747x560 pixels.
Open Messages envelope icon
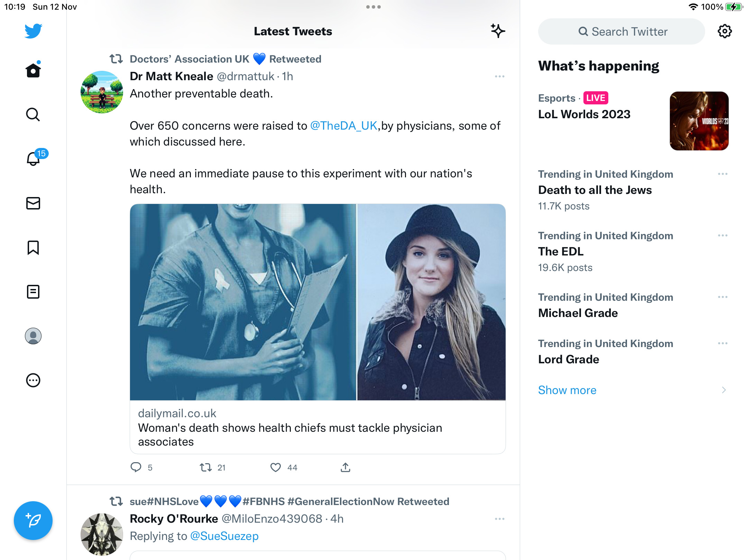click(33, 203)
